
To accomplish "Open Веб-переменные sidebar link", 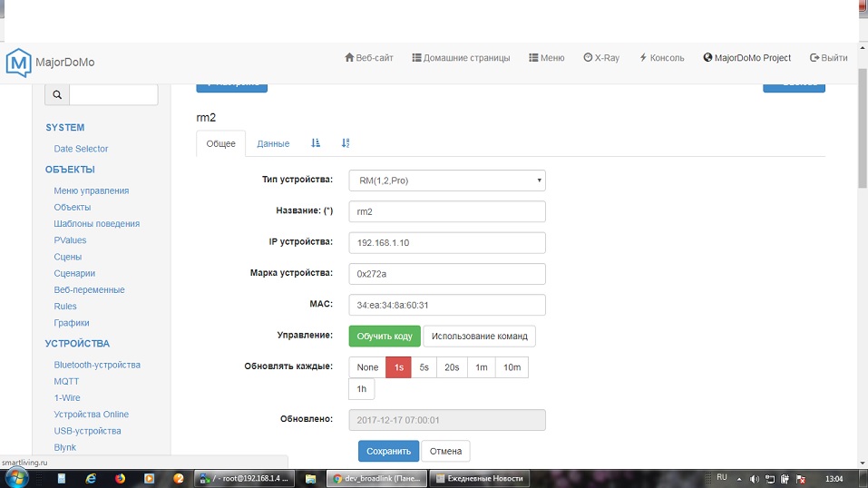I will 89,289.
